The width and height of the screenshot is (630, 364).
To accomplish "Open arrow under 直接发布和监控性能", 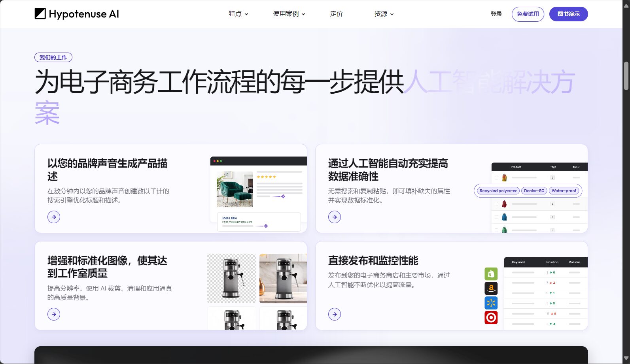I will 335,314.
